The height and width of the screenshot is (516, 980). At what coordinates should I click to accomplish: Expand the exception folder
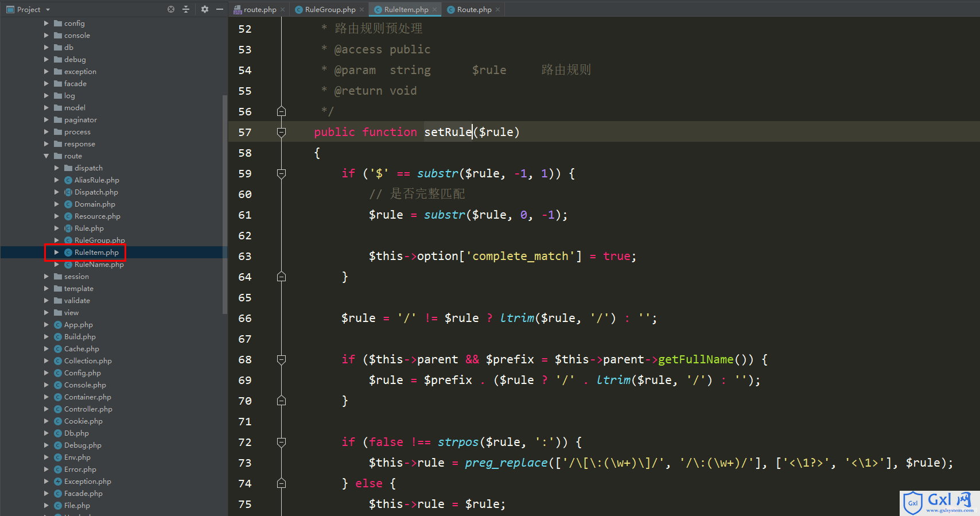(x=46, y=72)
